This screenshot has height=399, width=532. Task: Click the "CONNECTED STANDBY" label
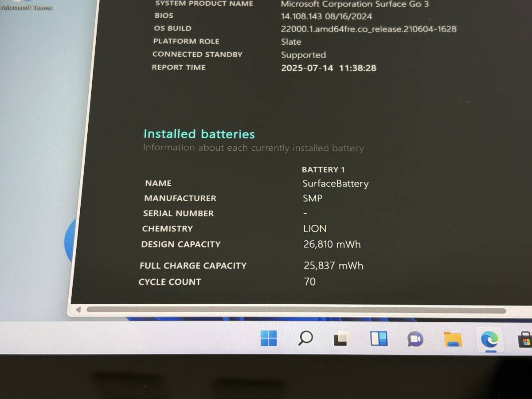pyautogui.click(x=197, y=55)
